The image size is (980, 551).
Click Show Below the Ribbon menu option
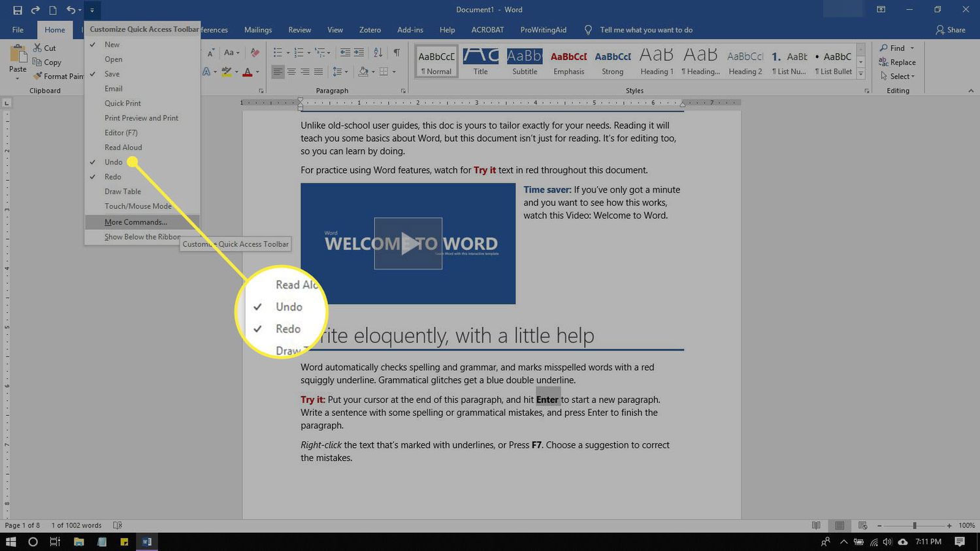(142, 237)
